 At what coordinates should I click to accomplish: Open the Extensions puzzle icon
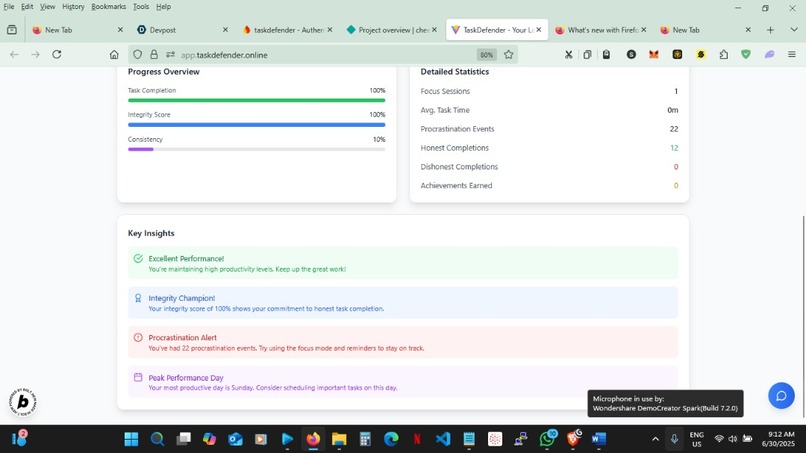[723, 55]
